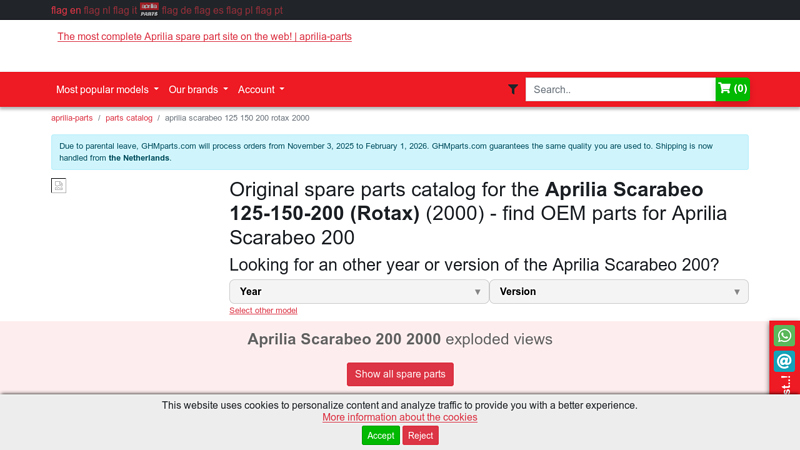Open the Account menu

tap(261, 90)
